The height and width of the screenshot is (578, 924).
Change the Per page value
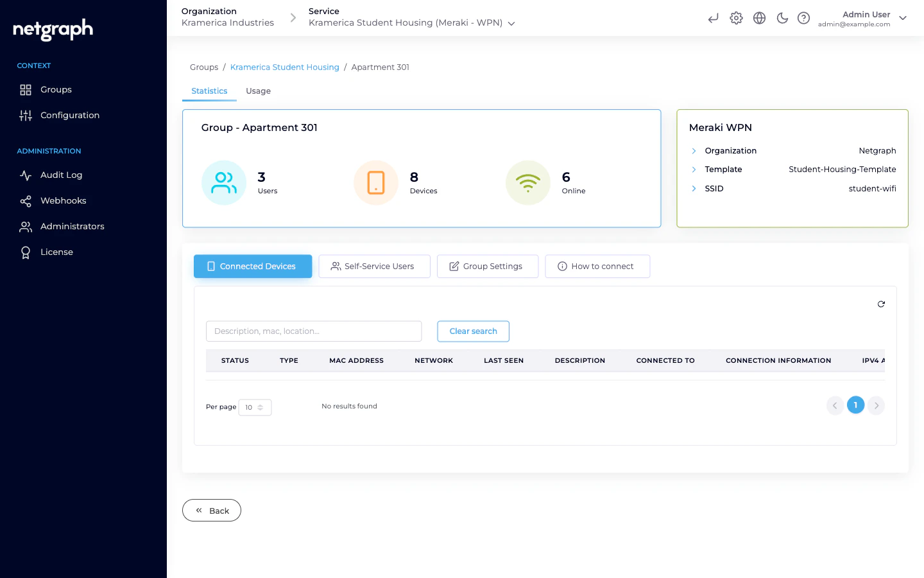click(x=255, y=407)
